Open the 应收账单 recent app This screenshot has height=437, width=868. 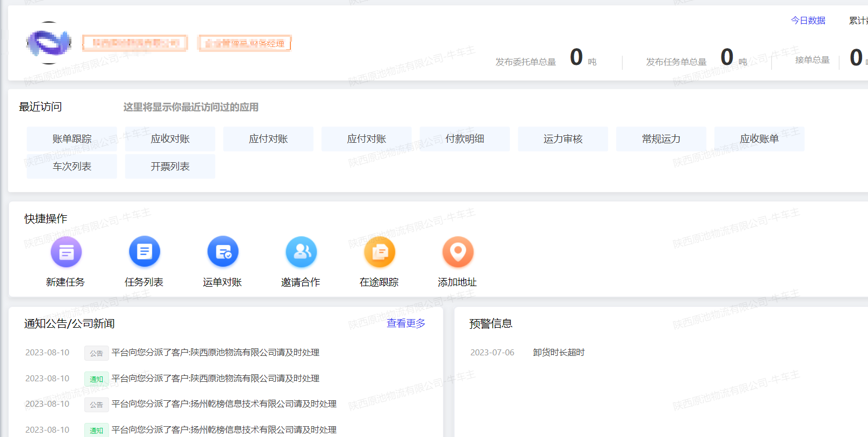coord(759,139)
